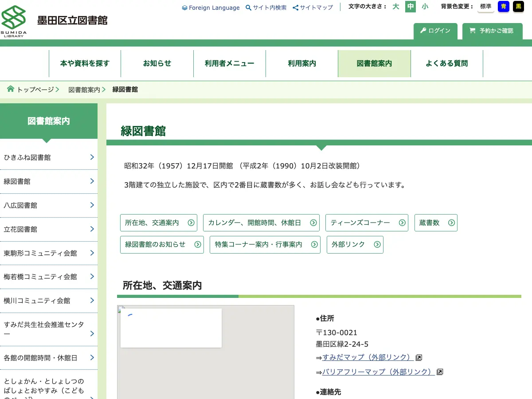Screen dimensions: 532x399
Task: Click the Foreign Language layers icon
Action: [x=184, y=8]
